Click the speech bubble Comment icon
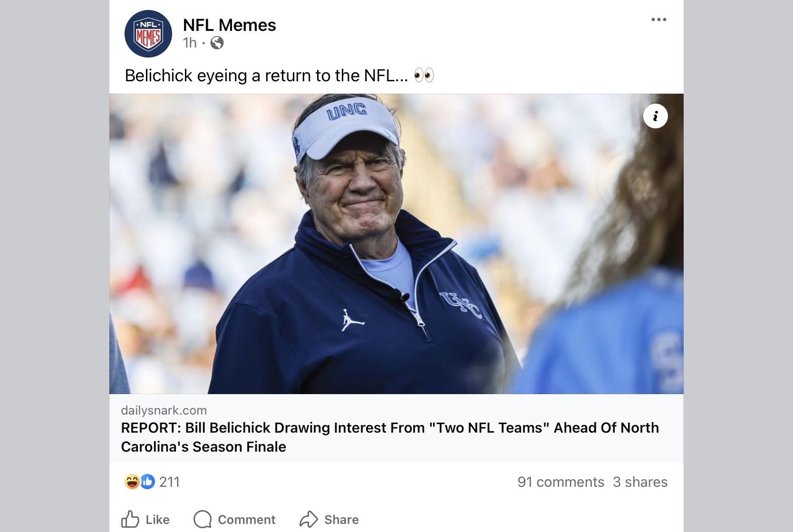The height and width of the screenshot is (532, 793). coord(203,519)
